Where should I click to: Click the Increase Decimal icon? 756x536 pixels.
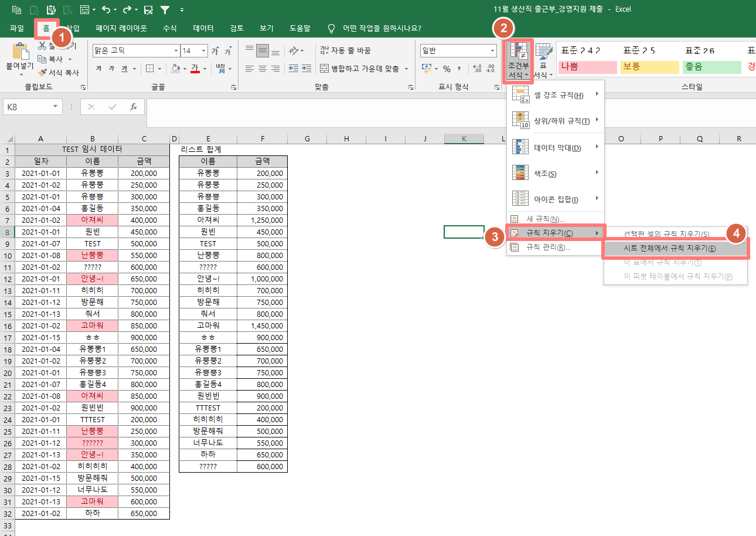(476, 69)
